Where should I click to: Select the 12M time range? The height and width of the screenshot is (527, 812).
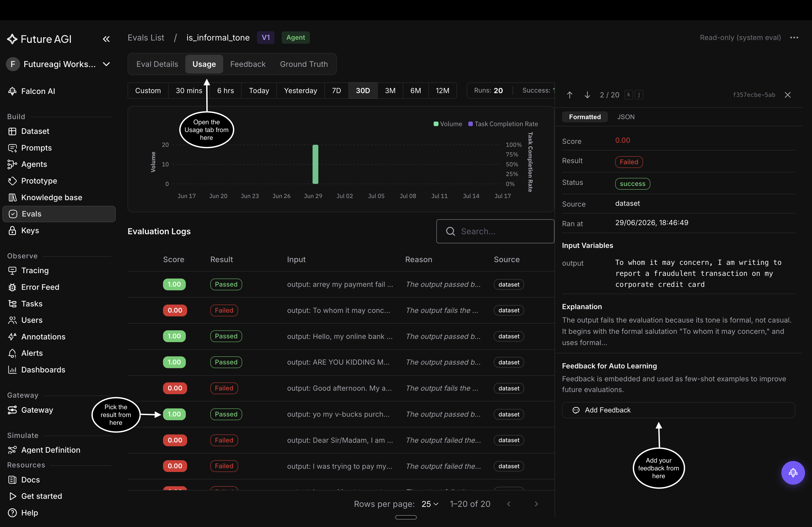442,91
